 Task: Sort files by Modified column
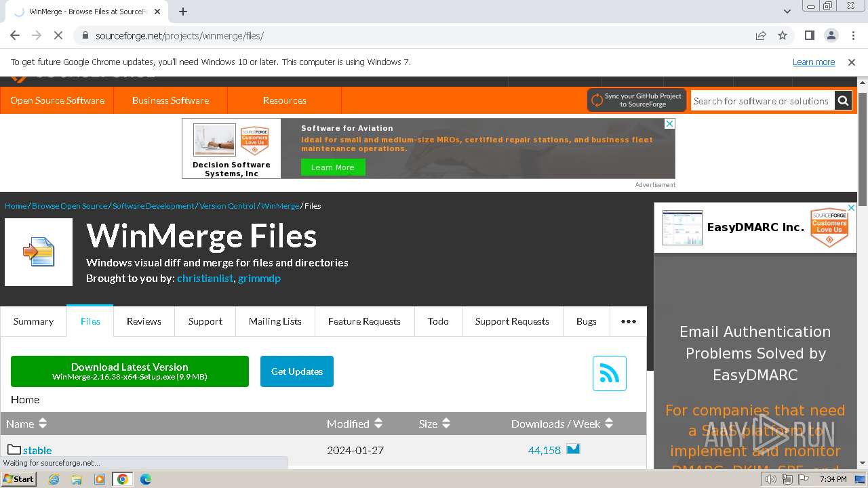(x=355, y=424)
